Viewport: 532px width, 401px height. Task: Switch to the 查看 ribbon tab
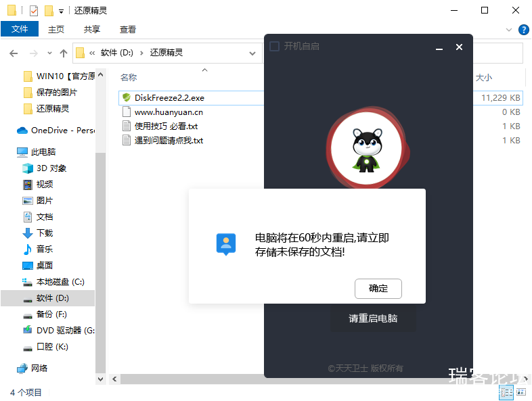coord(128,29)
